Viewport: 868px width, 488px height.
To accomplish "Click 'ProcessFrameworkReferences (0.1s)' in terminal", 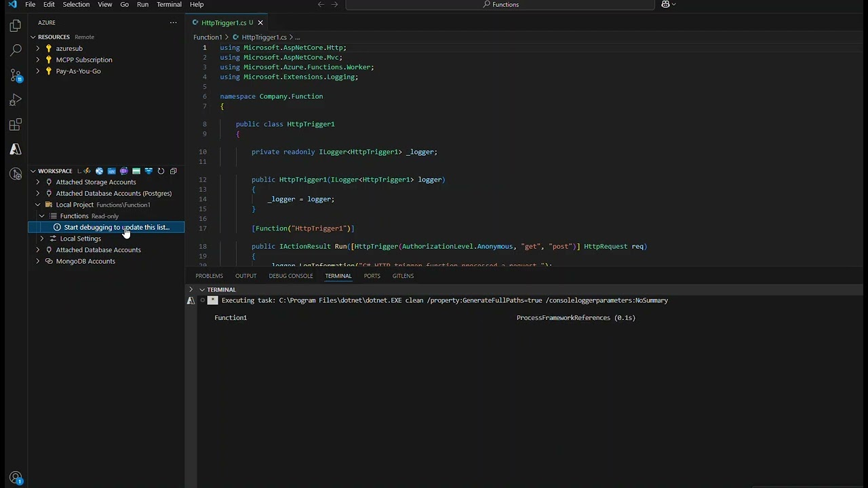I will 576,317.
